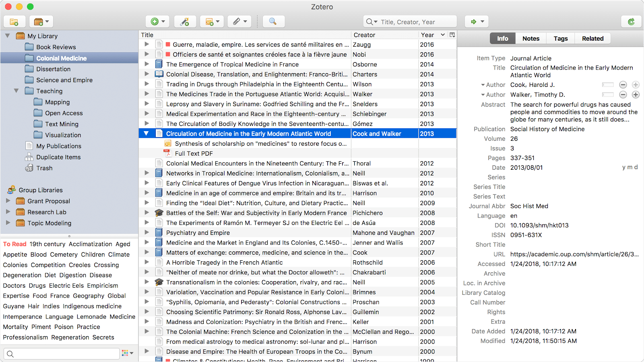Filter by the Indigenous medicine tag

point(92,306)
